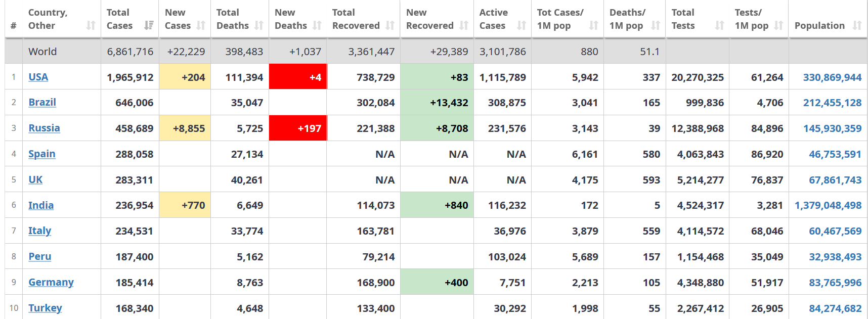This screenshot has height=319, width=868.
Task: Click Brazil new recovered +13,432
Action: (437, 103)
